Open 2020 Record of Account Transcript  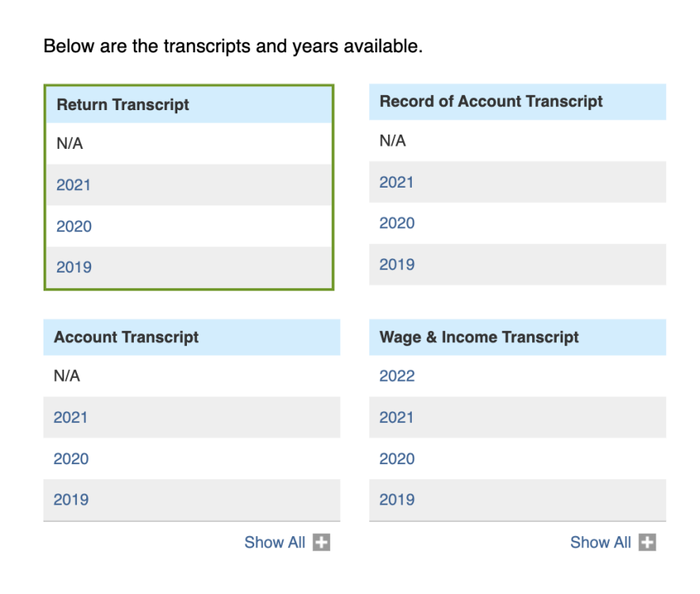(x=397, y=223)
